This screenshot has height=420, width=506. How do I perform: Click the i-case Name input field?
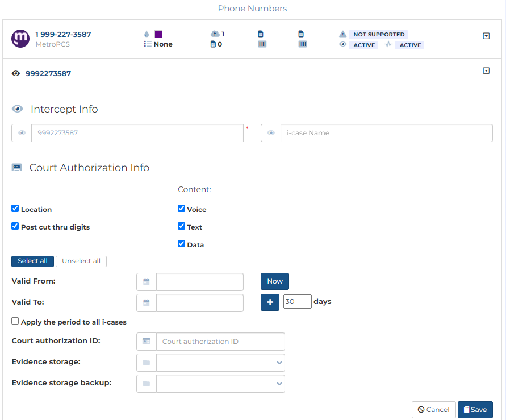[x=386, y=133]
